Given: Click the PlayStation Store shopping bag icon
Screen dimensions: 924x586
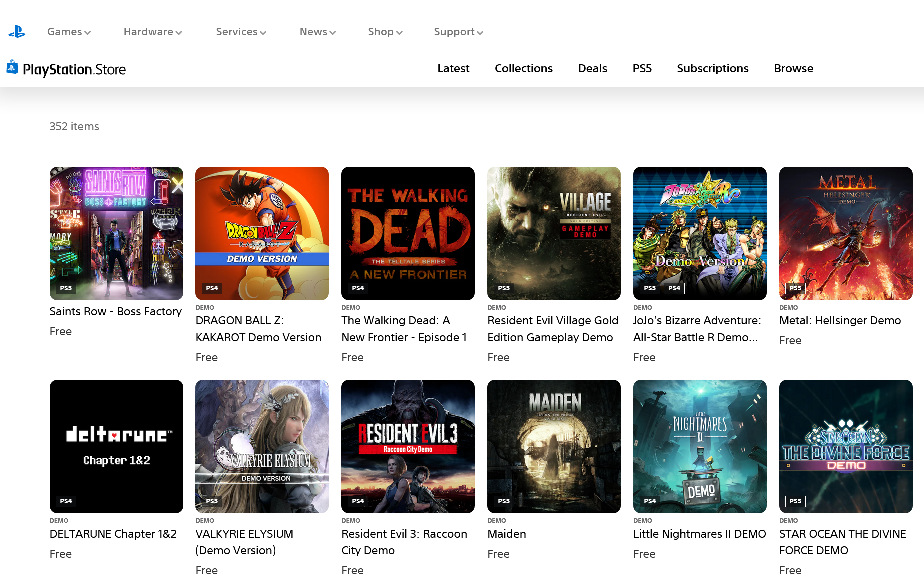Looking at the screenshot, I should [x=12, y=67].
